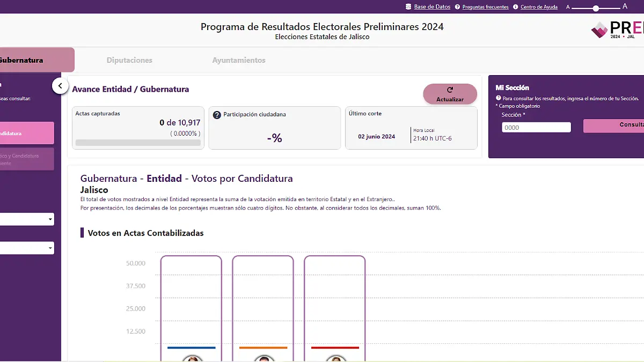This screenshot has width=644, height=362.
Task: Click the Participación ciudadana help icon
Action: pos(217,115)
